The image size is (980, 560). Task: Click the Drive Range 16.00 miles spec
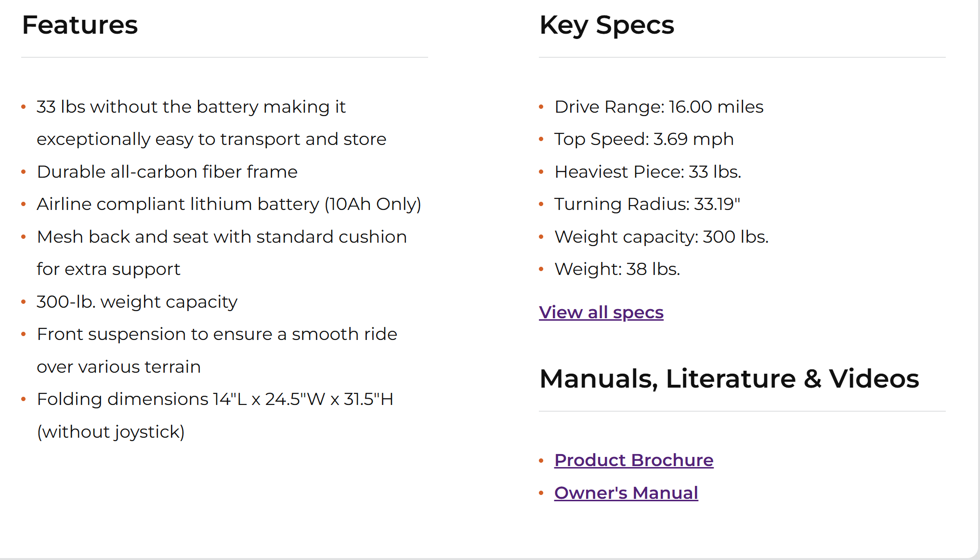click(x=658, y=107)
